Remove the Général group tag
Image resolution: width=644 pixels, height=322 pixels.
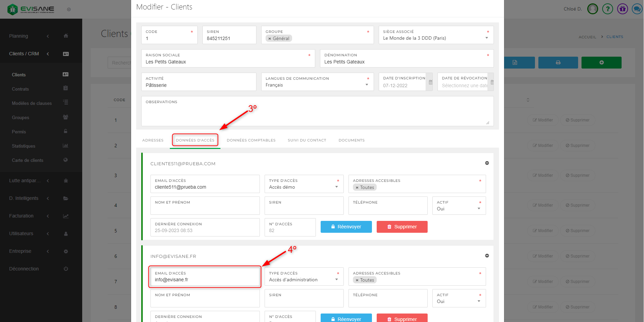[x=270, y=39]
